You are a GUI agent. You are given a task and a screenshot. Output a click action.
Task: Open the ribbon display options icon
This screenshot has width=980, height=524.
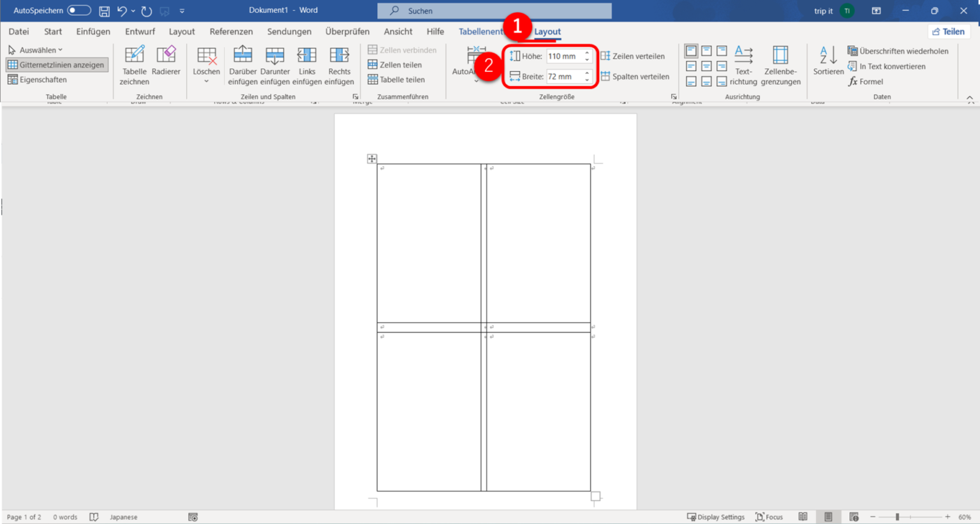876,11
